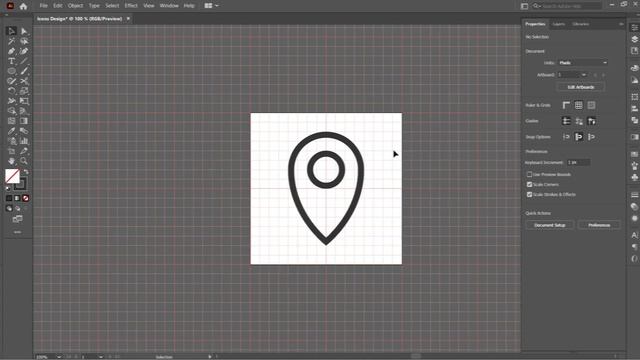Click the Home icon in top bar
The image size is (640, 360).
[x=23, y=6]
